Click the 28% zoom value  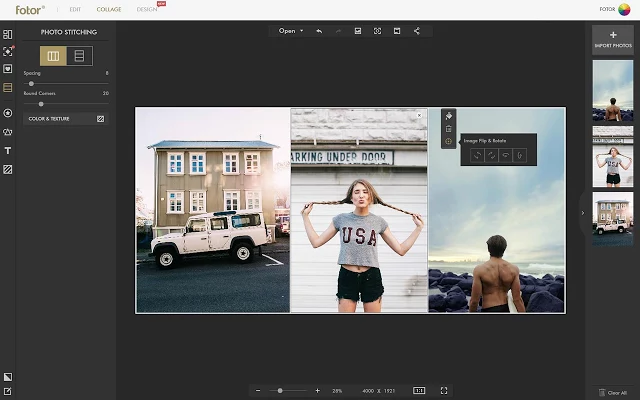point(337,391)
